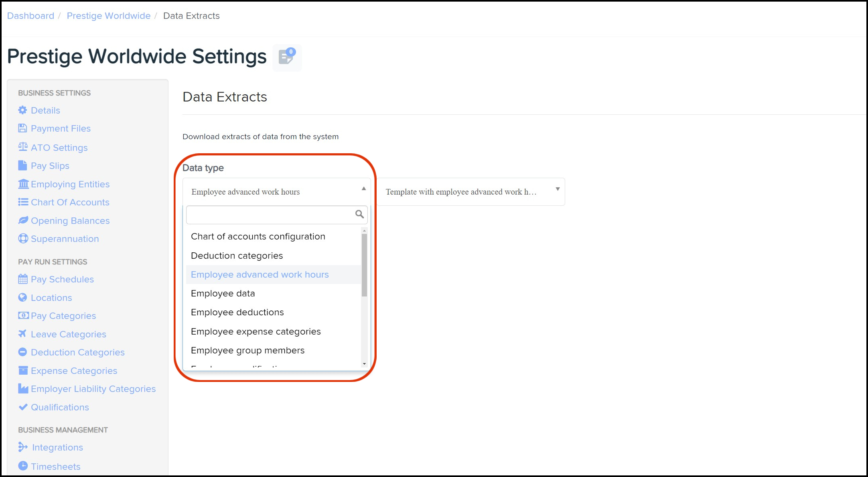Open the template selection dropdown
Screen dimensions: 868x477
471,192
